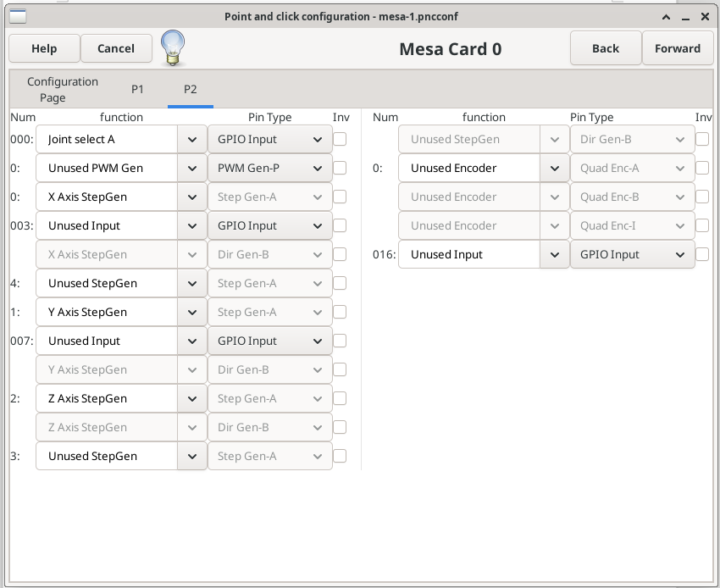Switch to the P1 tab

pos(137,89)
